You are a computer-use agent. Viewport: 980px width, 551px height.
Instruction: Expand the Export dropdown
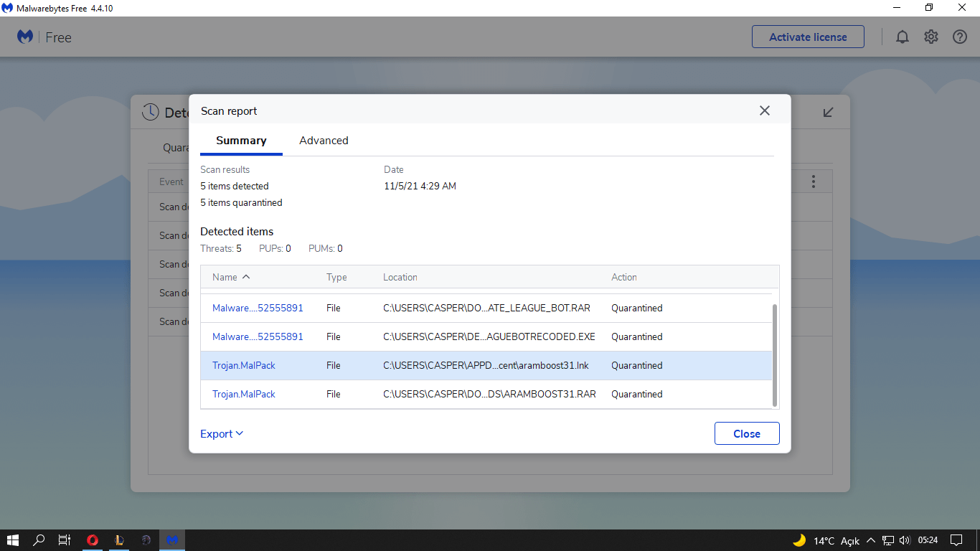(x=222, y=433)
